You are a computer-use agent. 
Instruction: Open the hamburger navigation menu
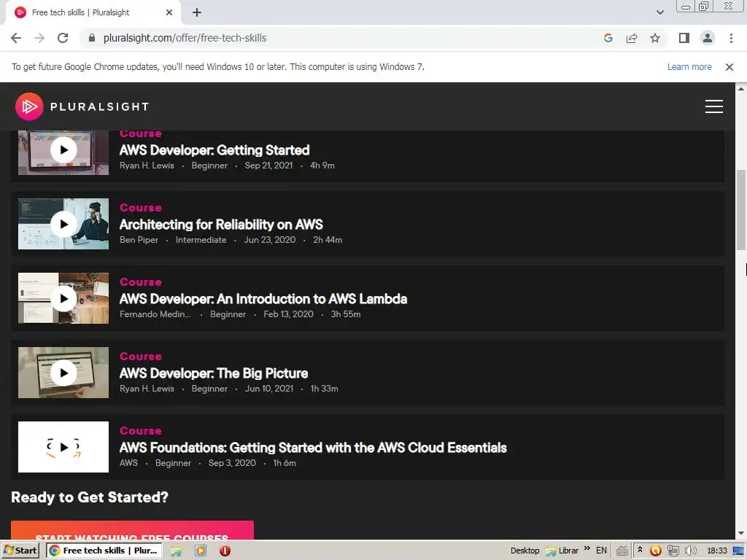713,106
